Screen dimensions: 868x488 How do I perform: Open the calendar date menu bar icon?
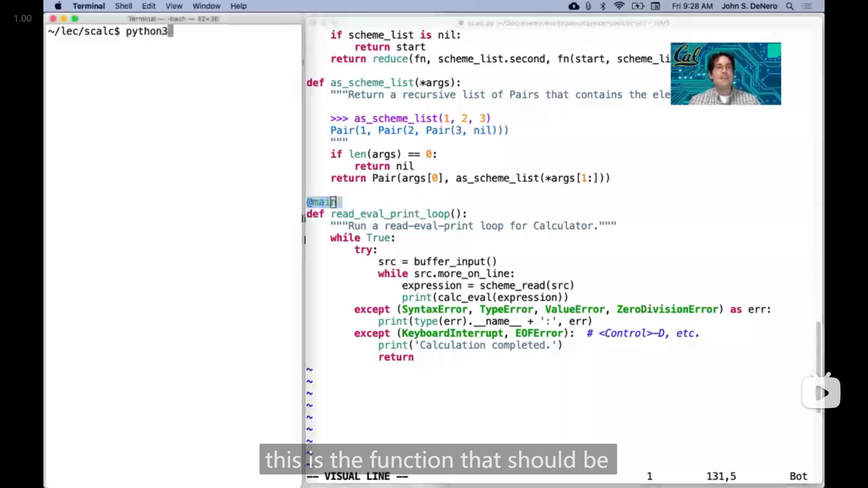[x=656, y=6]
